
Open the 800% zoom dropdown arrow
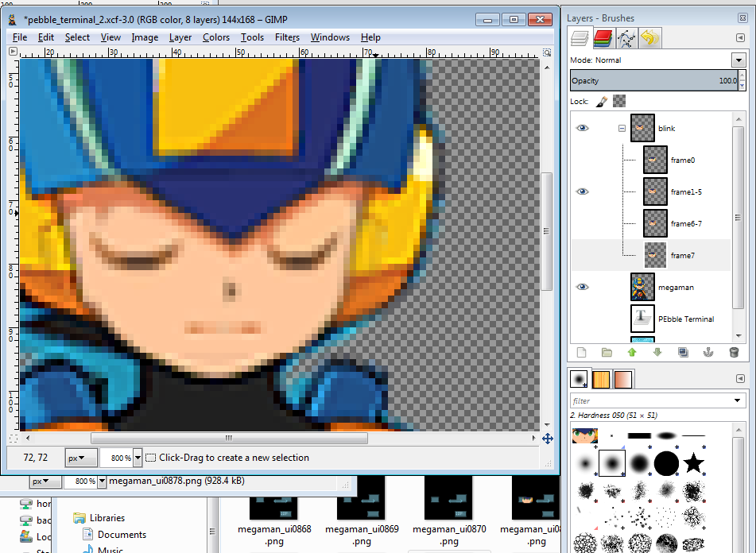[x=138, y=458]
